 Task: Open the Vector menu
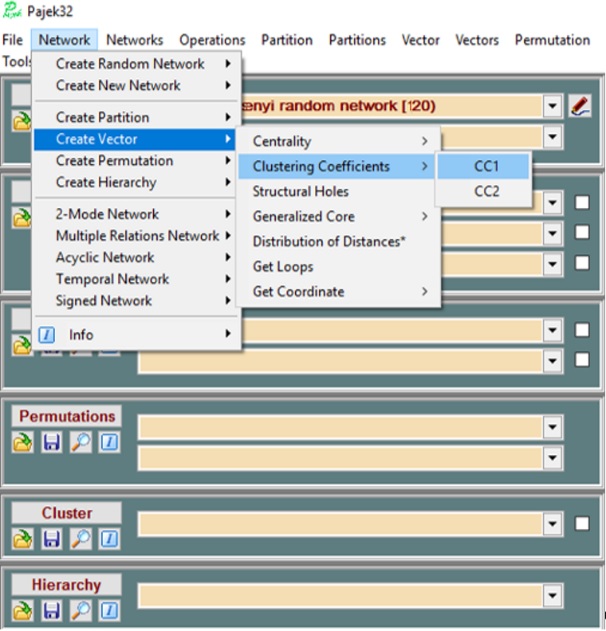(420, 40)
